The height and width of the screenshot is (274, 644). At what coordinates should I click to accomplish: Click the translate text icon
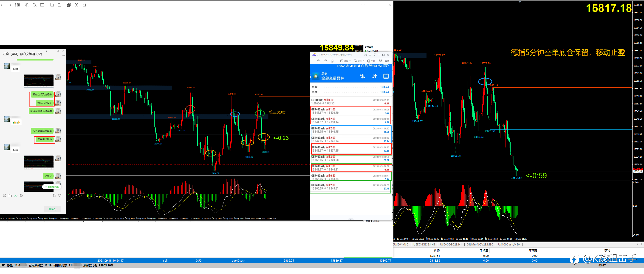pyautogui.click(x=69, y=5)
